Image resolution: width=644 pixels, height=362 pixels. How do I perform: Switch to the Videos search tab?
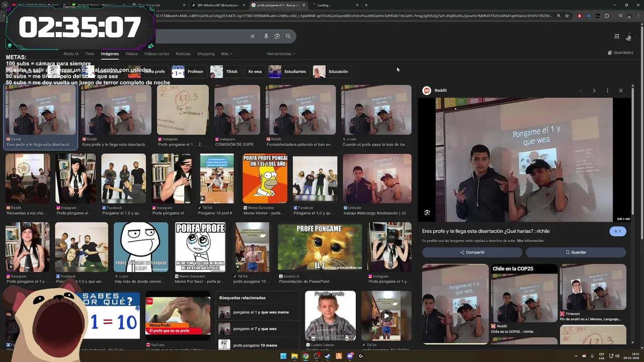[x=131, y=54]
